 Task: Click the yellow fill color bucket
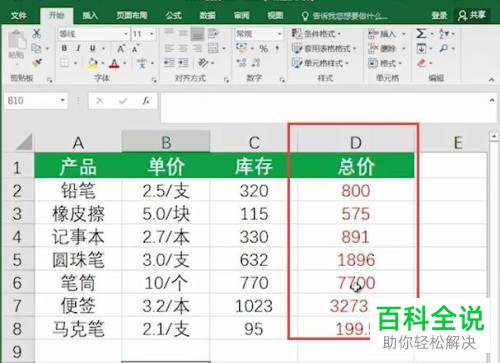click(x=93, y=63)
